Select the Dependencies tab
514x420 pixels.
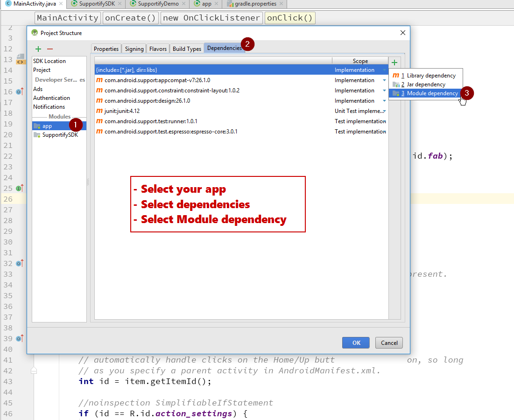tap(224, 48)
